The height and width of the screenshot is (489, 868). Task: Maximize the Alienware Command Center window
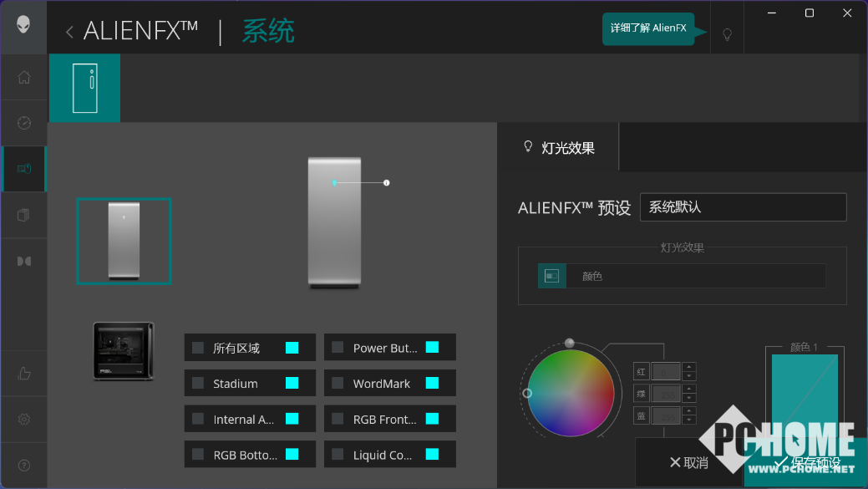point(810,13)
